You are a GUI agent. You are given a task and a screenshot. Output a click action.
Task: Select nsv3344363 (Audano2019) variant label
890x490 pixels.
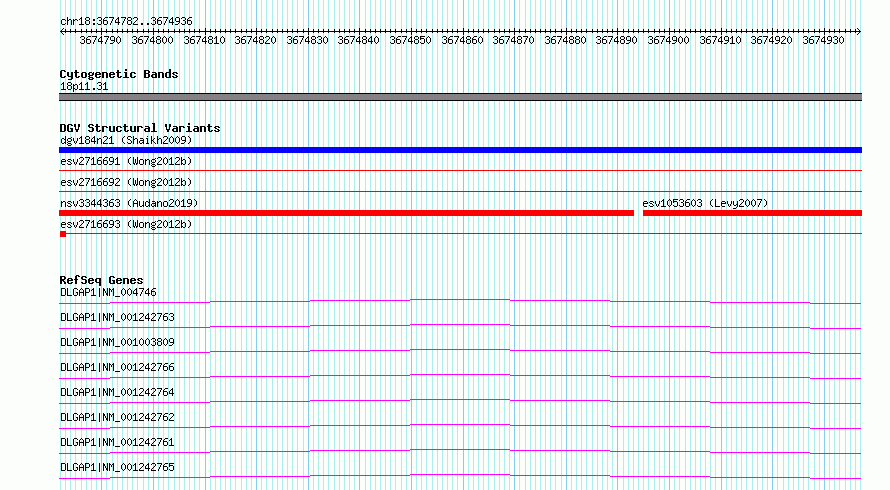129,203
